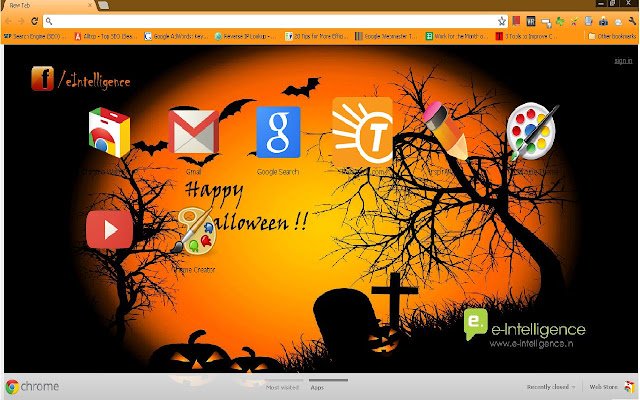Focus the address bar
640x400 pixels.
coord(275,21)
